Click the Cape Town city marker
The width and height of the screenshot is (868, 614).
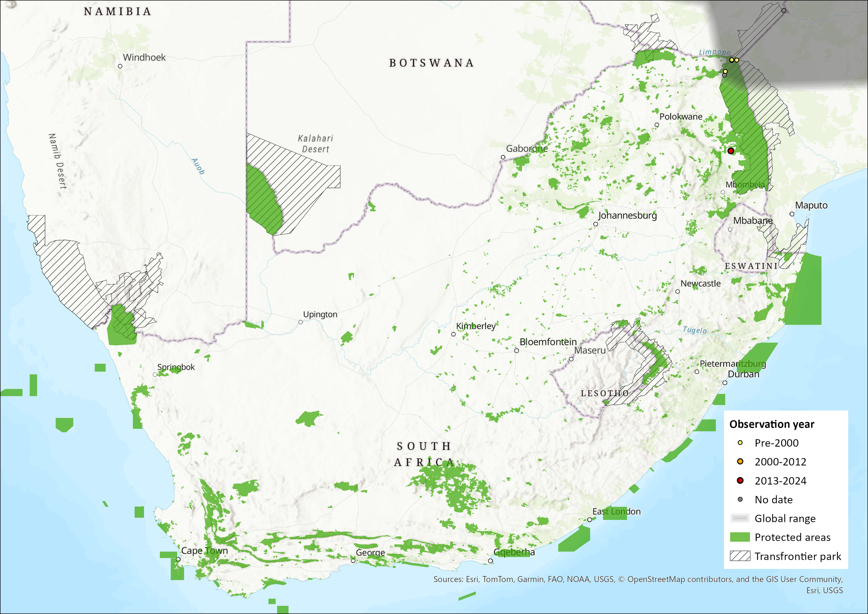[178, 559]
